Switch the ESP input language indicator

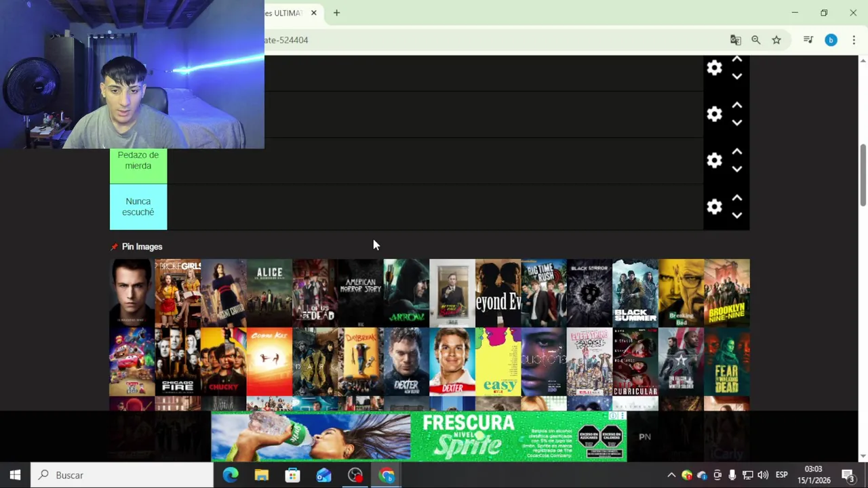tap(781, 475)
